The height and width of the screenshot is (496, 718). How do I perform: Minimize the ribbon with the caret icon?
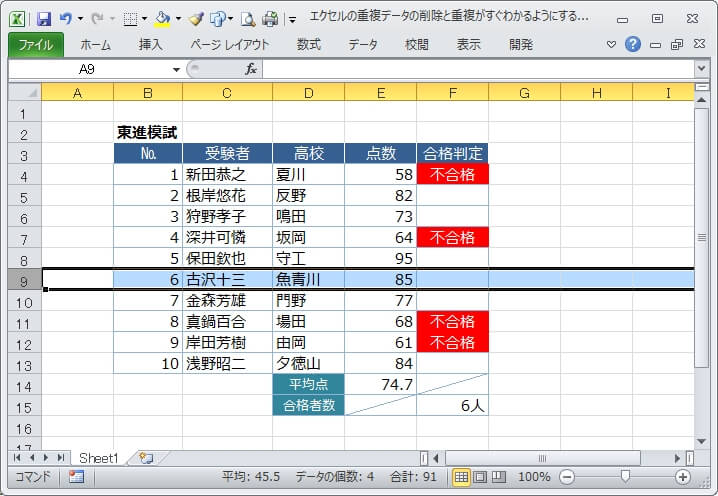pos(611,44)
